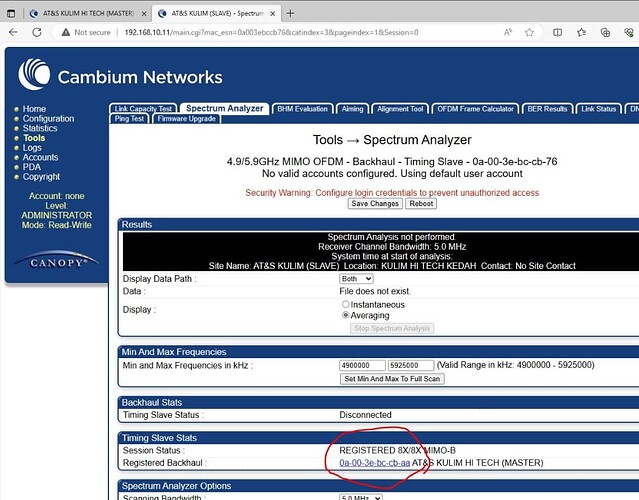The width and height of the screenshot is (639, 500).
Task: Click Reboot button
Action: click(x=421, y=203)
